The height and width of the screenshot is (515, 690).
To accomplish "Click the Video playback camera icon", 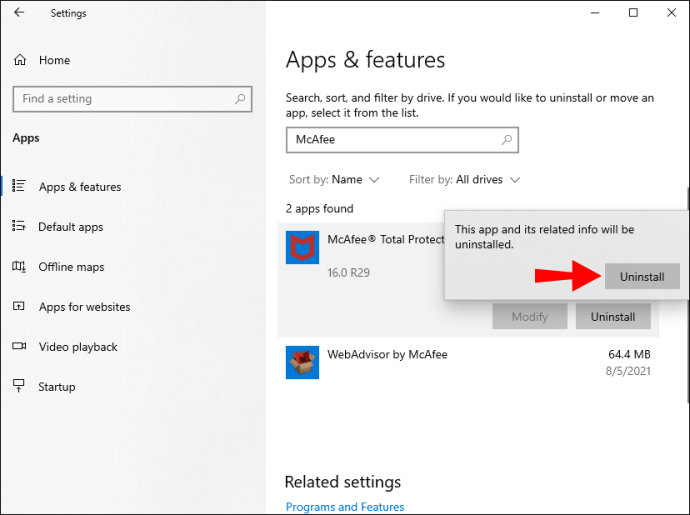I will click(x=19, y=346).
